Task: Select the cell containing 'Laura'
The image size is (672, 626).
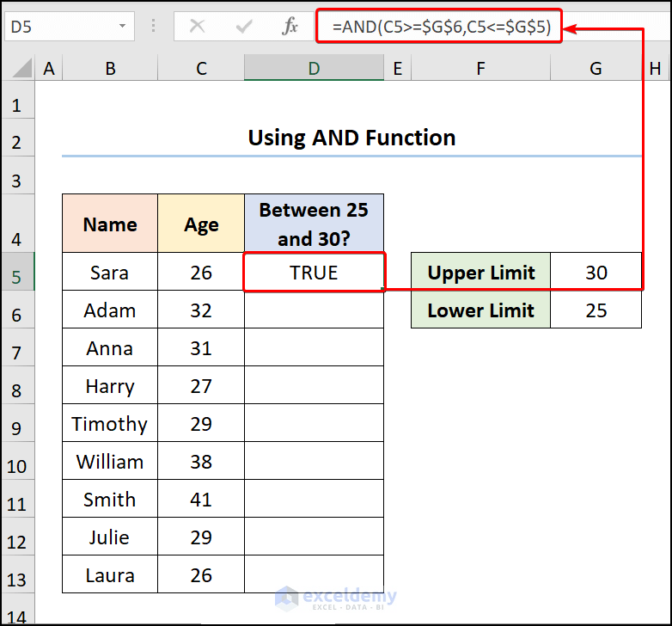Action: tap(110, 574)
